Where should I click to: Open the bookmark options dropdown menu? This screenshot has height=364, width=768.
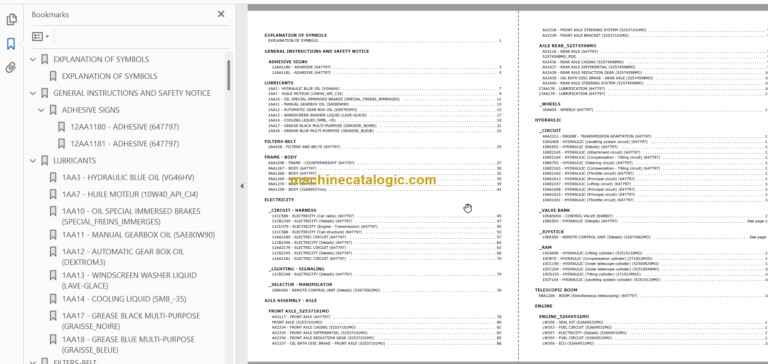point(40,36)
